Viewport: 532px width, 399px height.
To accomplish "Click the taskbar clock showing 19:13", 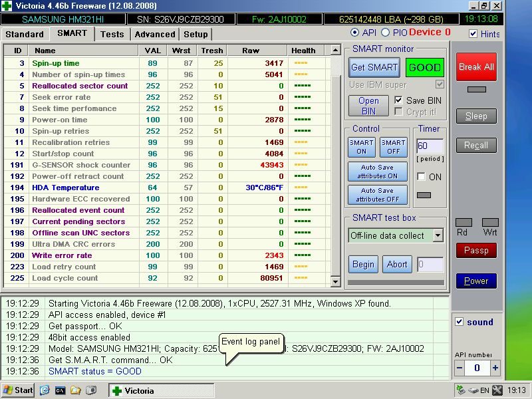I will [x=517, y=390].
